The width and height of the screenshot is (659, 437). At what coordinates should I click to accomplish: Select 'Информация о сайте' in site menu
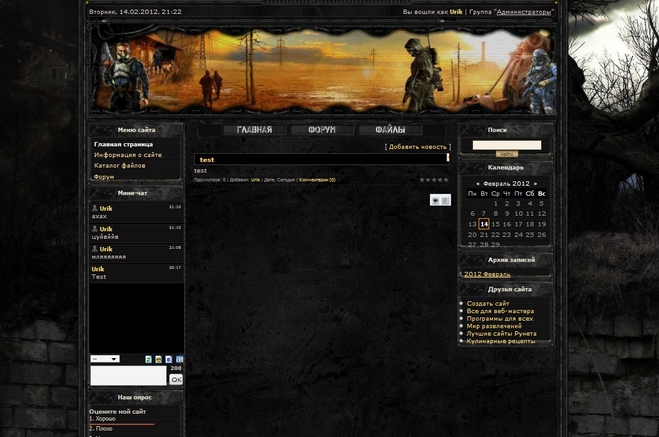click(128, 155)
